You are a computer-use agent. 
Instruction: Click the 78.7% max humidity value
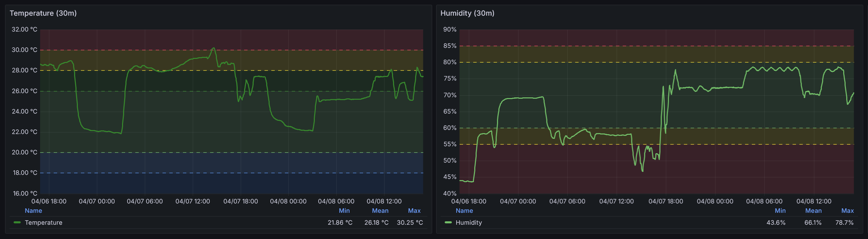coord(844,223)
